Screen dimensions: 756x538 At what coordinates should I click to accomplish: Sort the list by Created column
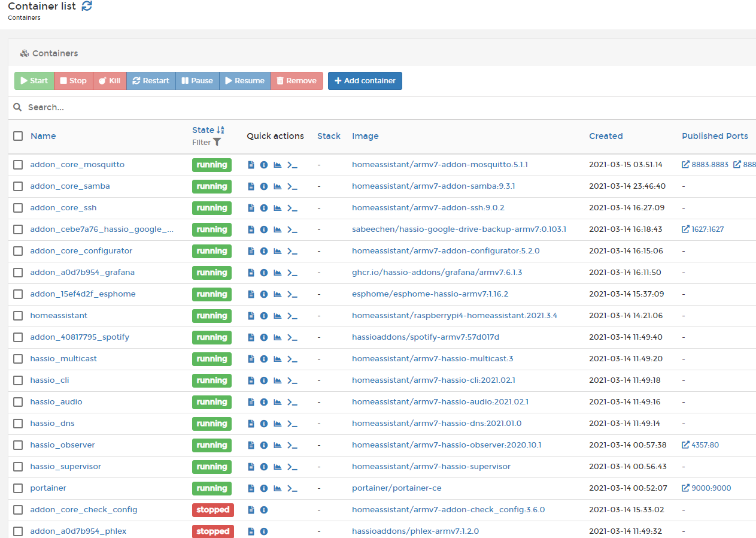coord(606,136)
